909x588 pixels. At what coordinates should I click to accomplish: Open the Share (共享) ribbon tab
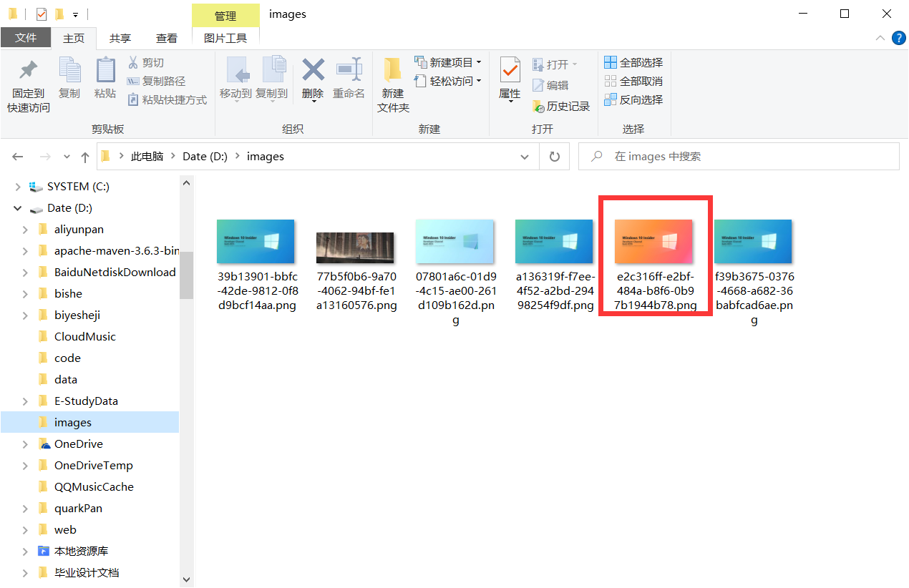120,39
